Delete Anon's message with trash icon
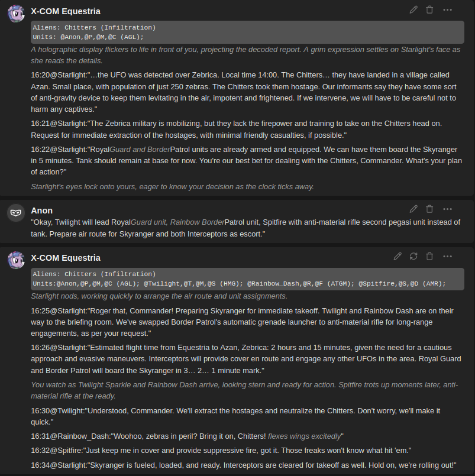 pyautogui.click(x=429, y=209)
